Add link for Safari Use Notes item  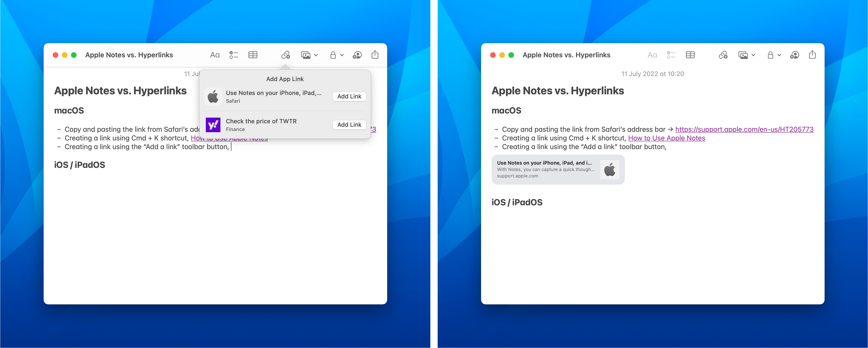click(349, 96)
